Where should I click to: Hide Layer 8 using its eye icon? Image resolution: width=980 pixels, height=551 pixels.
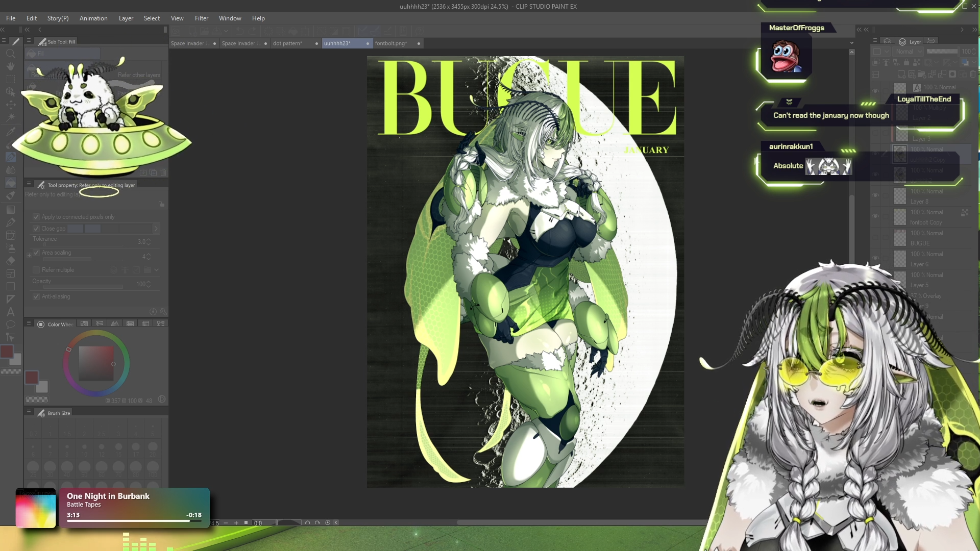(876, 196)
